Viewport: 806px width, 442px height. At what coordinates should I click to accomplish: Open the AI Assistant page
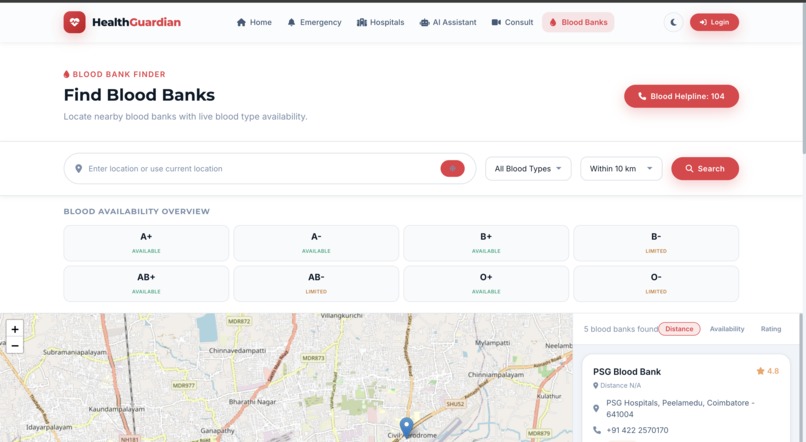448,23
